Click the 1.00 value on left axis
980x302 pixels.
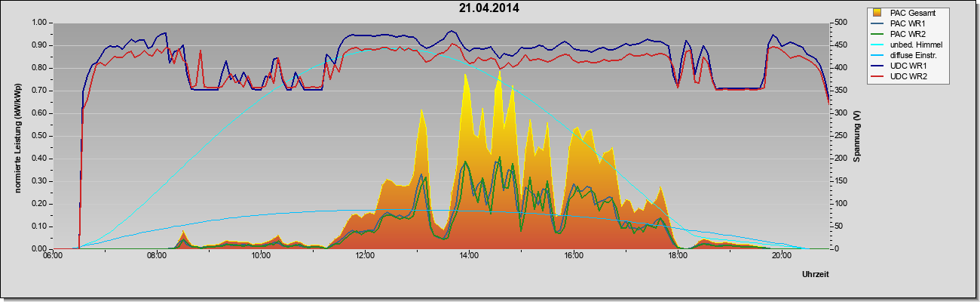(x=38, y=23)
